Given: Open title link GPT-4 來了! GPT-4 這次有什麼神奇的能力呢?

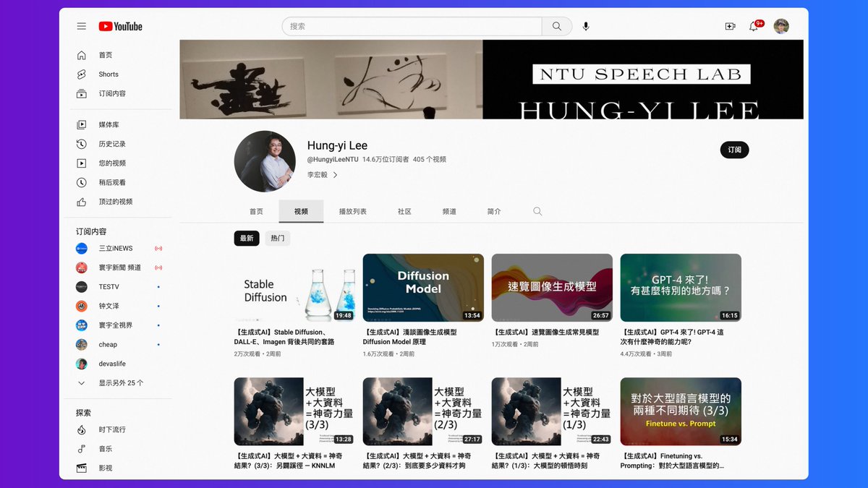Looking at the screenshot, I should (x=672, y=337).
